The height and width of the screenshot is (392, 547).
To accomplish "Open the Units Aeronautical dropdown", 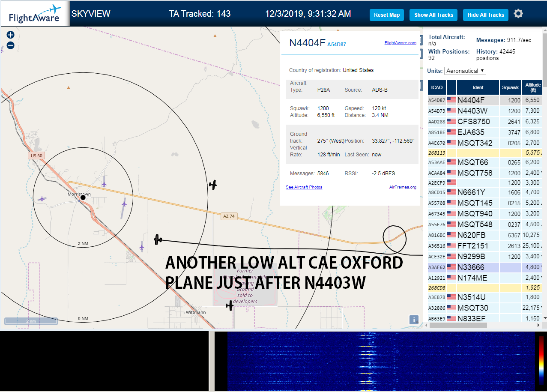I will click(465, 71).
